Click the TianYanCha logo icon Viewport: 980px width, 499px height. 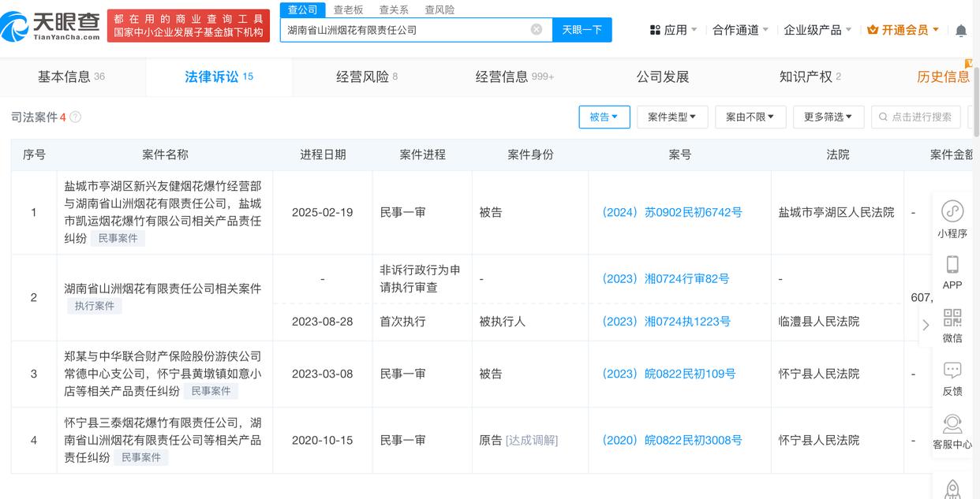tap(16, 27)
